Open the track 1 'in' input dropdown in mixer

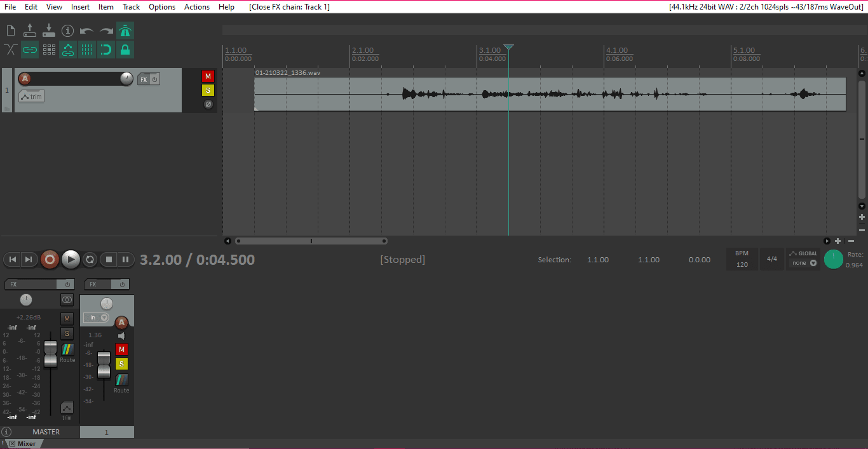(x=96, y=318)
